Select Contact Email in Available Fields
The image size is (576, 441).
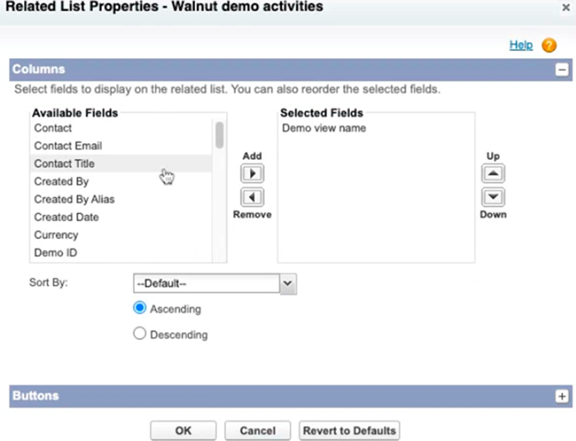coord(121,146)
